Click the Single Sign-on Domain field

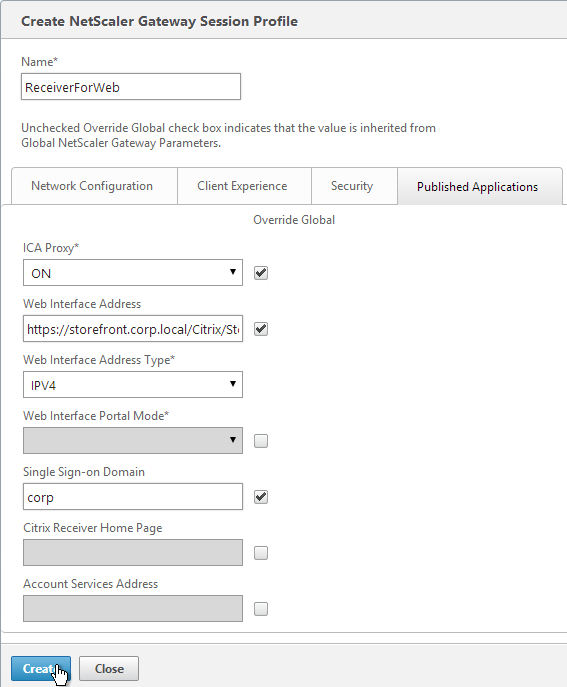click(x=133, y=497)
